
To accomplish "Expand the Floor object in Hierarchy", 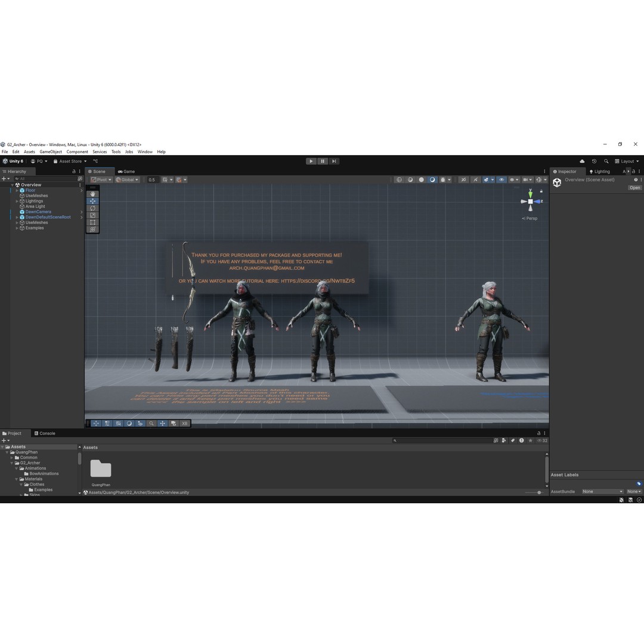I will (x=17, y=191).
